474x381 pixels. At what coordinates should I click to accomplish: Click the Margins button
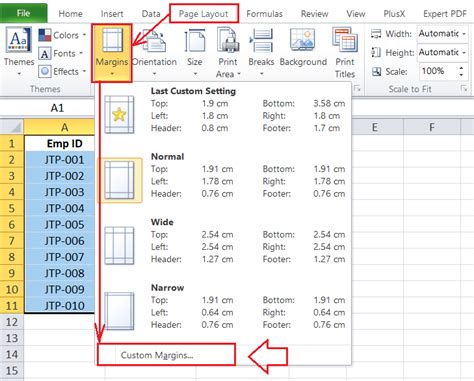[112, 52]
